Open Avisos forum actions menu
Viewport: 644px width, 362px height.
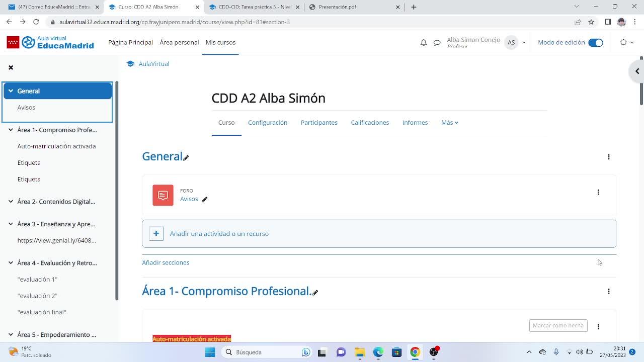pos(598,192)
